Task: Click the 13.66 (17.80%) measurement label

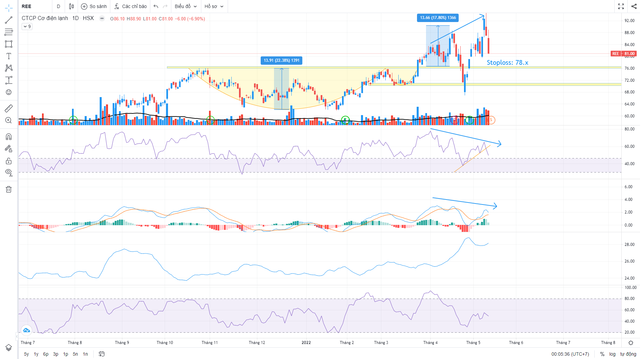Action: tap(438, 18)
